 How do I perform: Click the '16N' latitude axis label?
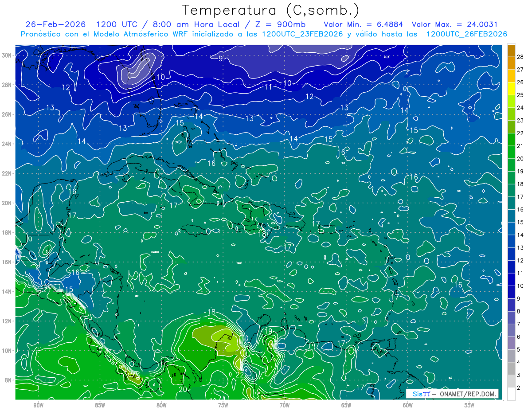[8, 262]
